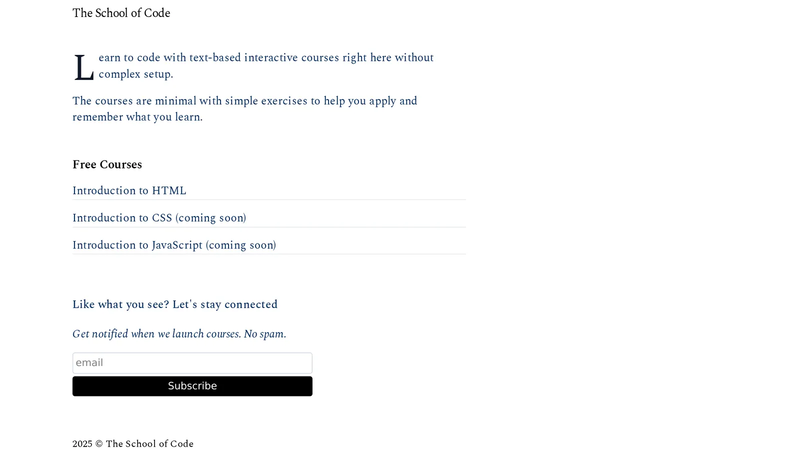Image resolution: width=800 pixels, height=450 pixels.
Task: Focus the email input field
Action: pyautogui.click(x=192, y=363)
